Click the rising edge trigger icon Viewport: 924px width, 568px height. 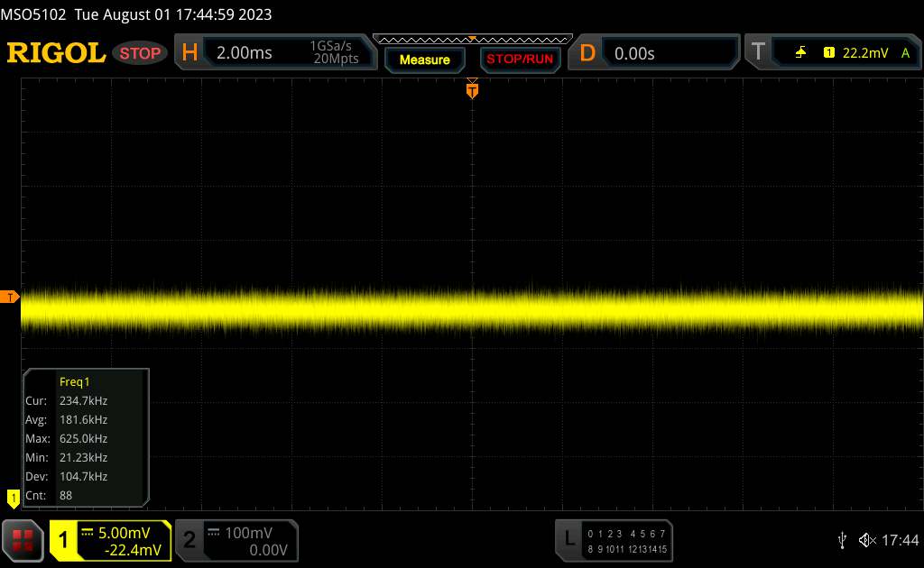click(x=800, y=53)
